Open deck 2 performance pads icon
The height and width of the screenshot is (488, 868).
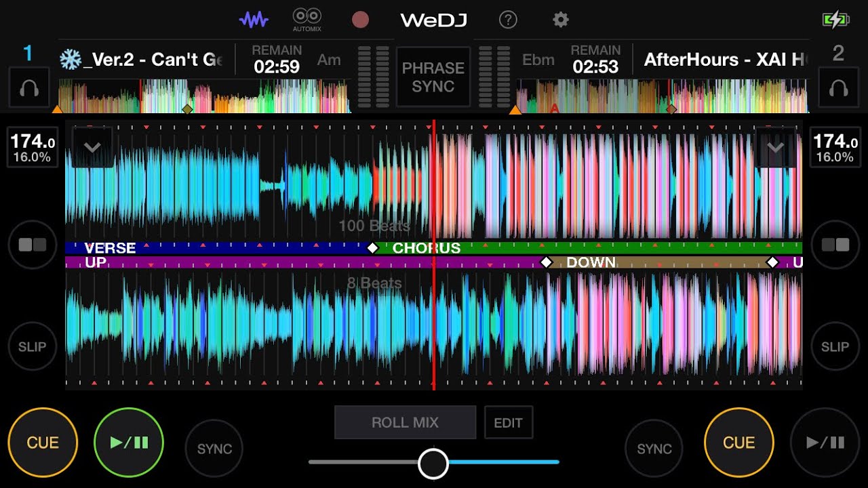(835, 245)
